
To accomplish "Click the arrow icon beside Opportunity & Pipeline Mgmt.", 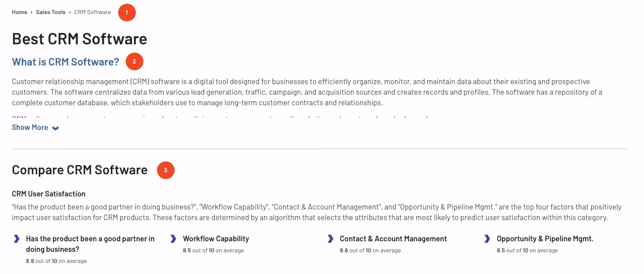I will click(487, 239).
